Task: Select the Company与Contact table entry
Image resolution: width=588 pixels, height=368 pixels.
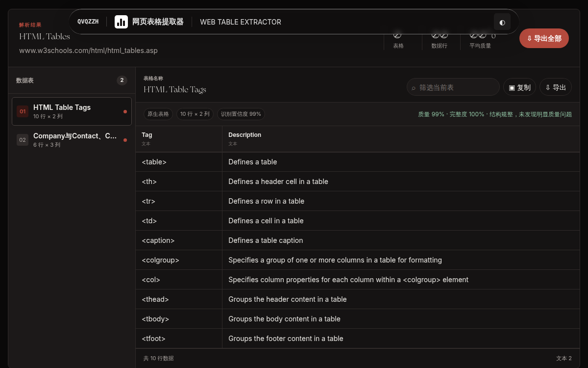Action: coord(72,140)
